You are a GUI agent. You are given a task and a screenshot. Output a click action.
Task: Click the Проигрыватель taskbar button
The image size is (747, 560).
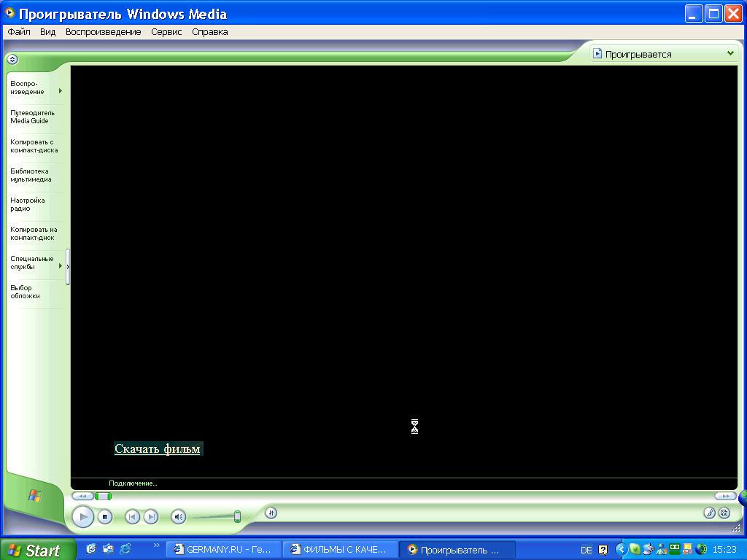(457, 550)
